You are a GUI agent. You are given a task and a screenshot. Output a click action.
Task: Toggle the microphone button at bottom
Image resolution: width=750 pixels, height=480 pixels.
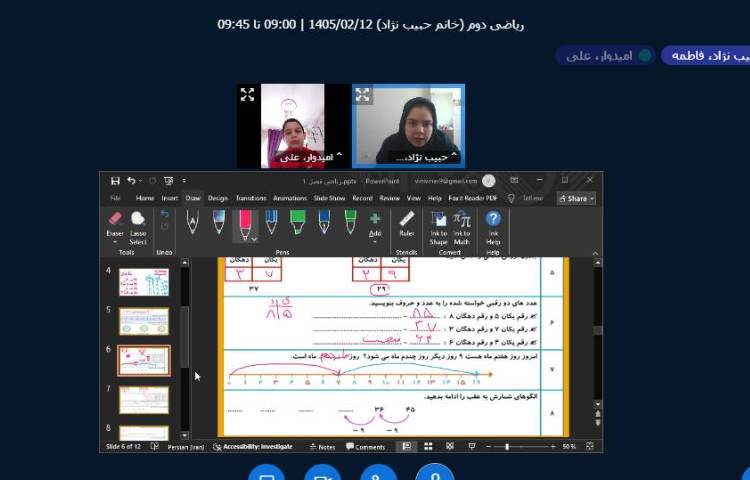click(434, 474)
